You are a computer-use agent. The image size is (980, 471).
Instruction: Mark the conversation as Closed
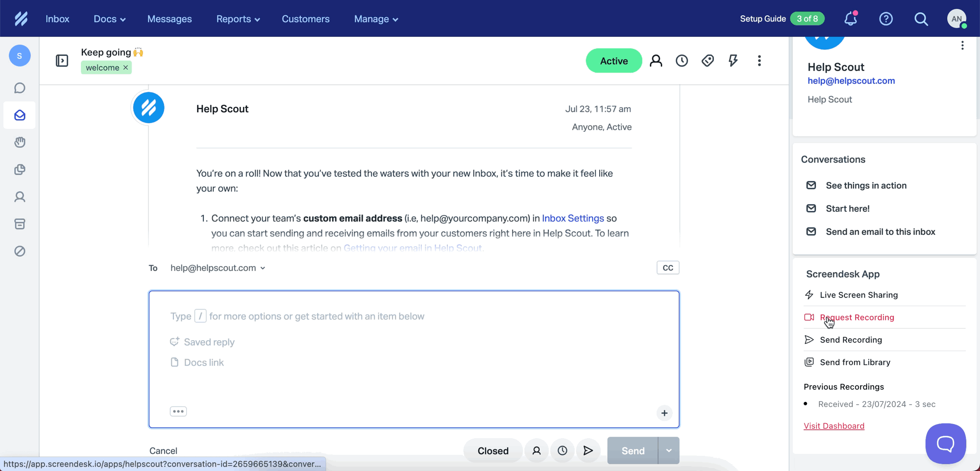point(493,450)
